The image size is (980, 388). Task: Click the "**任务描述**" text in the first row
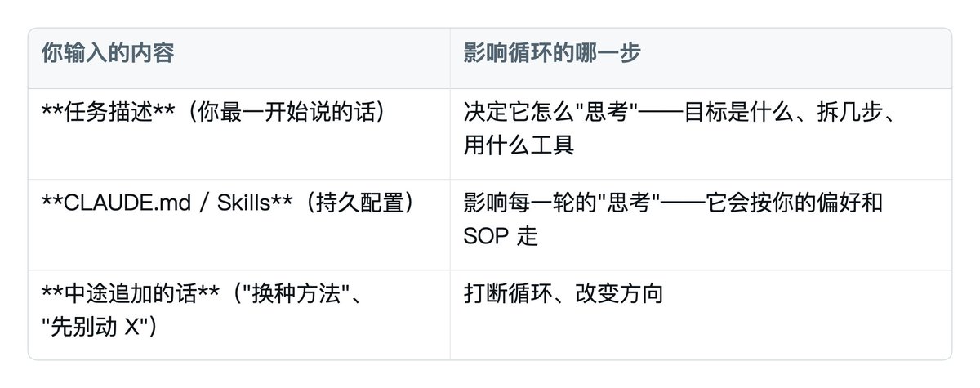coord(108,112)
